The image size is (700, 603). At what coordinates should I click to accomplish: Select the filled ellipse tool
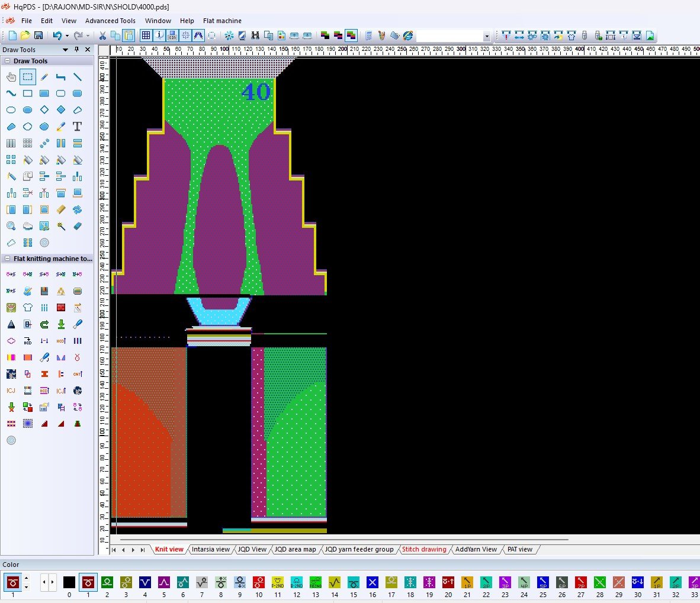27,110
